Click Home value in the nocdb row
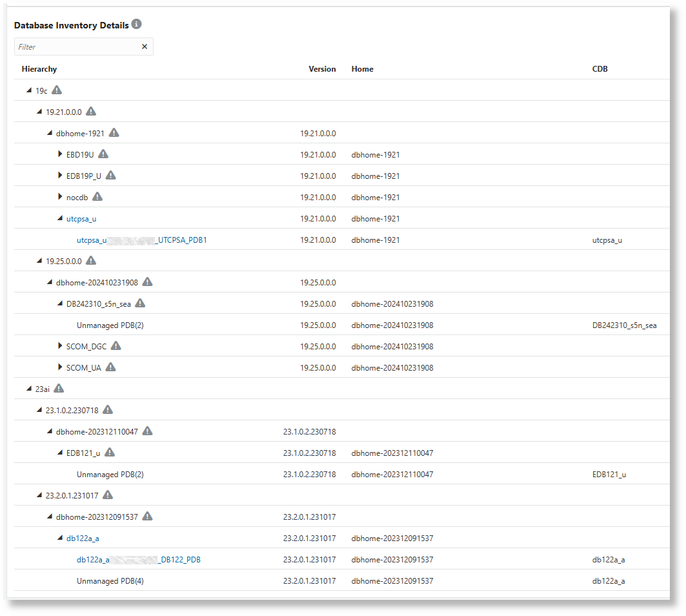The image size is (686, 616). 376,198
